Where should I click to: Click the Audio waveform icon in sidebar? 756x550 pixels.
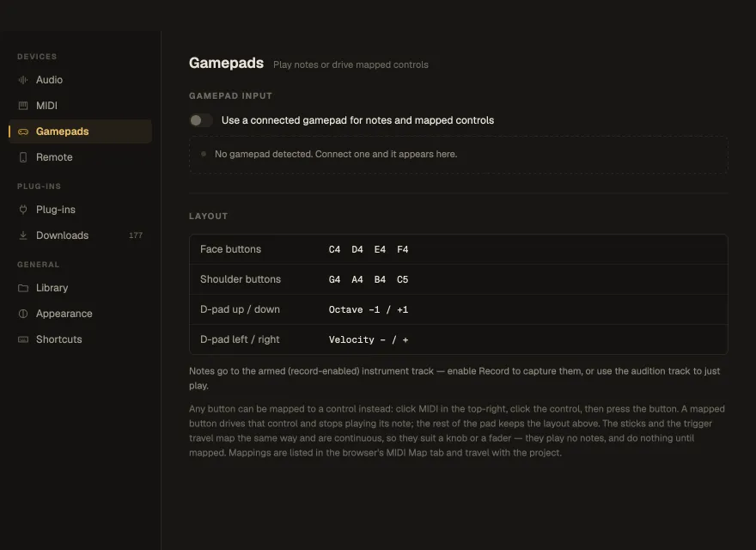[22, 80]
